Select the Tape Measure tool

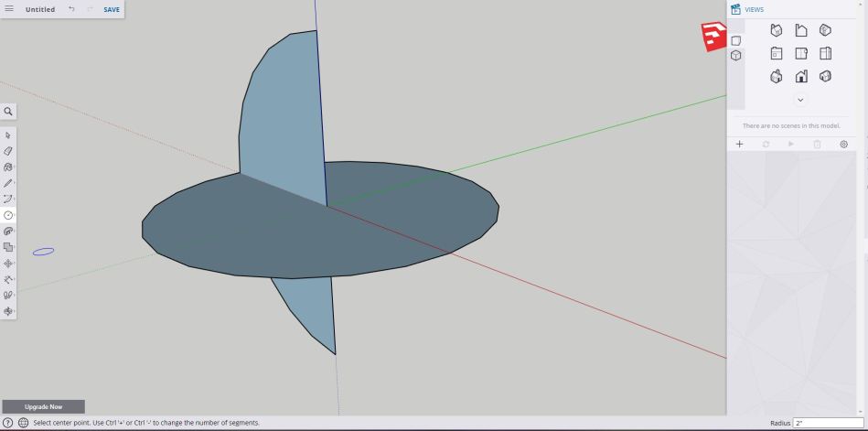click(x=8, y=279)
